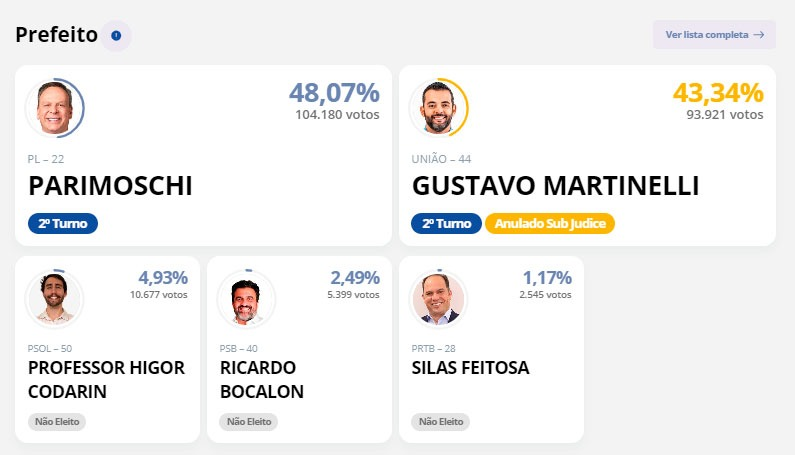795x455 pixels.
Task: Click Parimoschi's 2º Turno badge
Action: click(x=63, y=223)
